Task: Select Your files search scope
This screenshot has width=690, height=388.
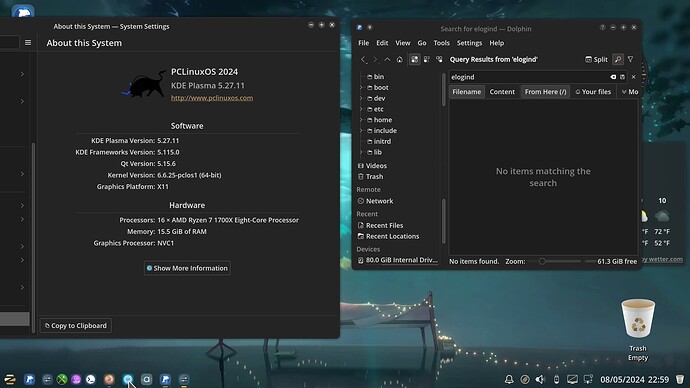Action: click(593, 92)
